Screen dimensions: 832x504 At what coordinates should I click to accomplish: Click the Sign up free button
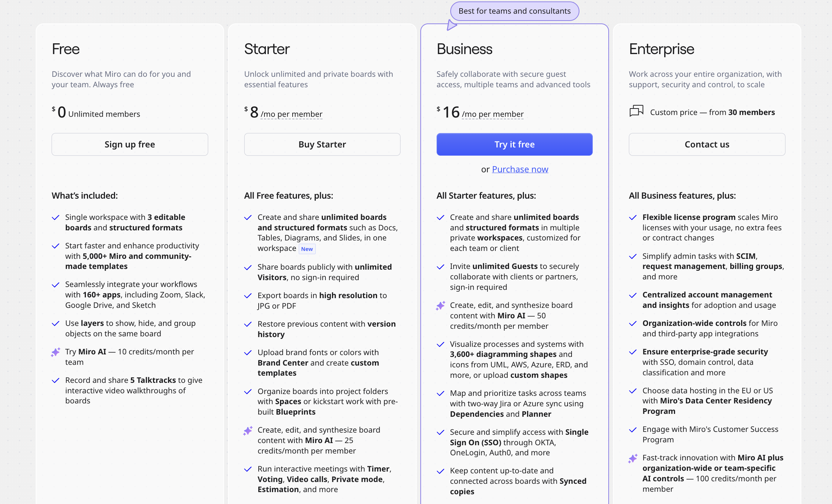click(130, 144)
